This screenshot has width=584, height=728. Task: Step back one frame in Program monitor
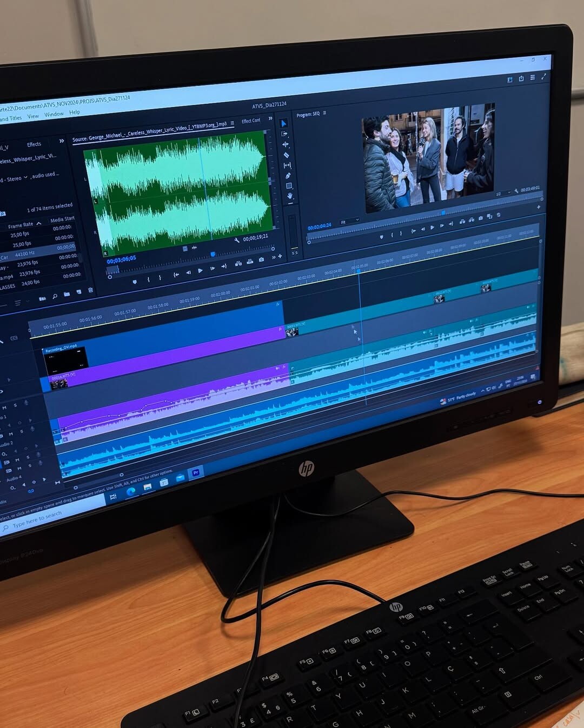[x=423, y=229]
